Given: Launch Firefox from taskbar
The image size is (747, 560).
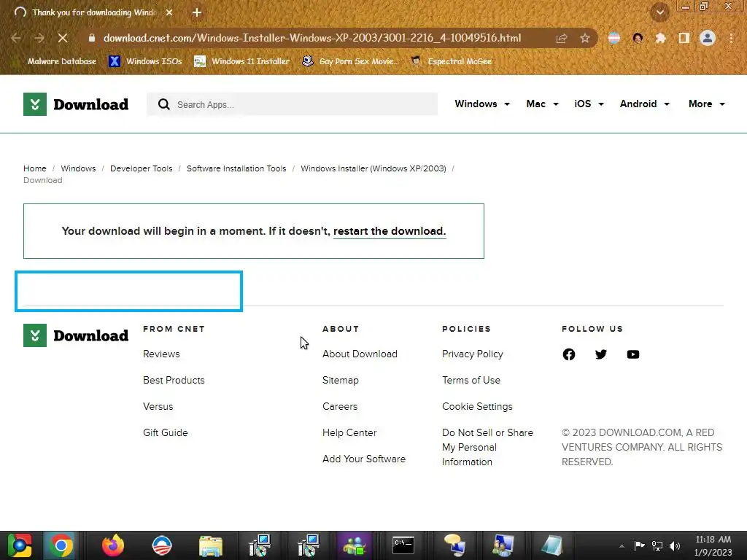Looking at the screenshot, I should 113,545.
